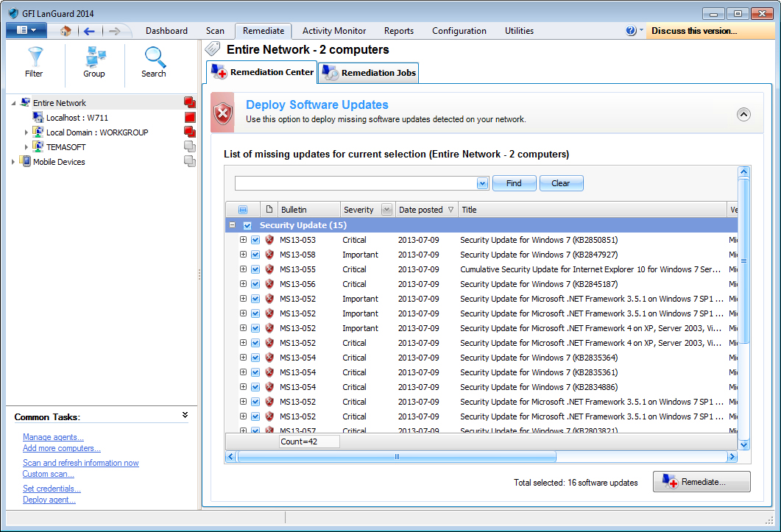Screen dimensions: 781x532
Task: Click the tag icon beside Entire Network title
Action: pos(213,49)
